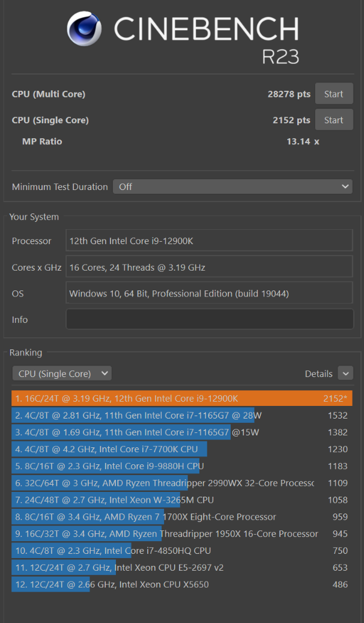The image size is (364, 623).
Task: Select the Xeon W-3265M ranking row
Action: [x=182, y=500]
